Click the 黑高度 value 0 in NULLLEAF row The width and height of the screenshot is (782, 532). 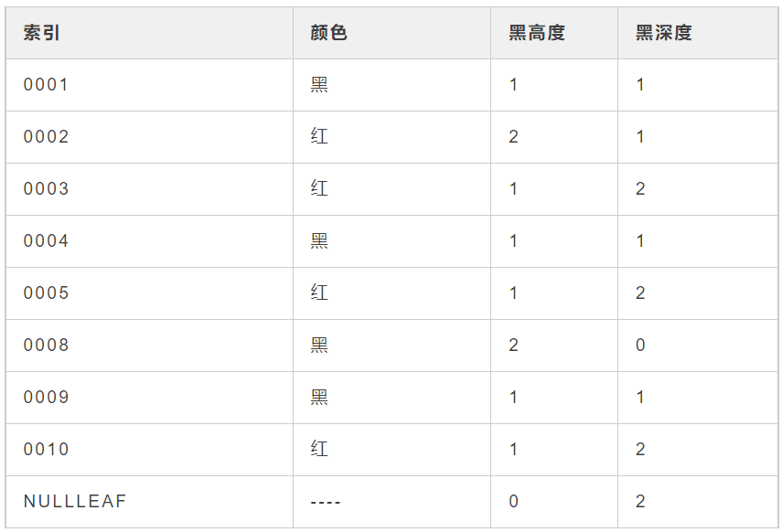tap(514, 502)
